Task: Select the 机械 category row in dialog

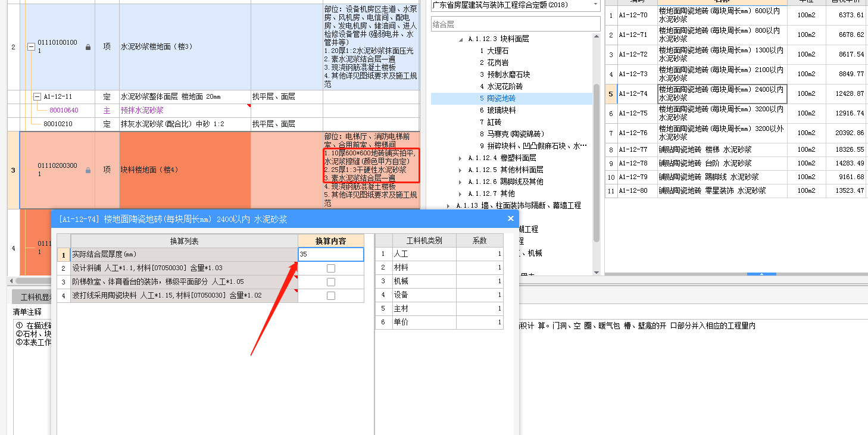Action: (439, 281)
